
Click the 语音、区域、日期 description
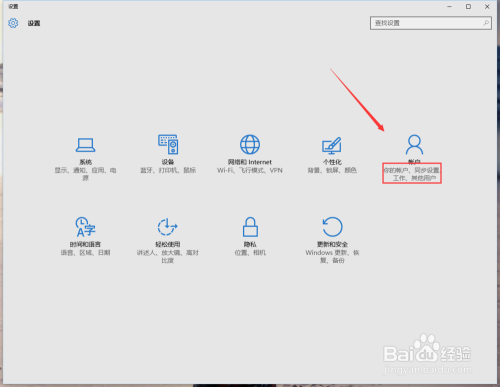(85, 253)
